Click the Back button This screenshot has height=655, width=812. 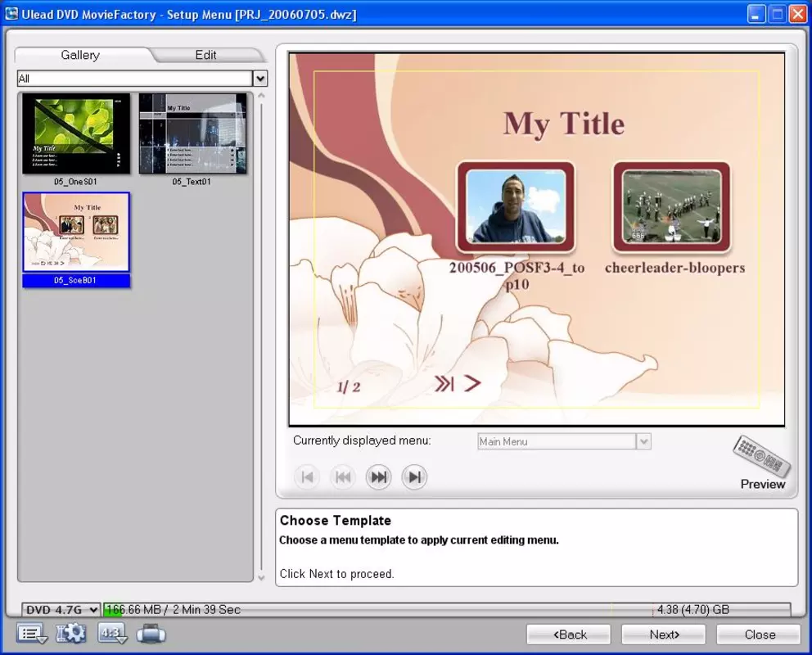click(x=569, y=635)
